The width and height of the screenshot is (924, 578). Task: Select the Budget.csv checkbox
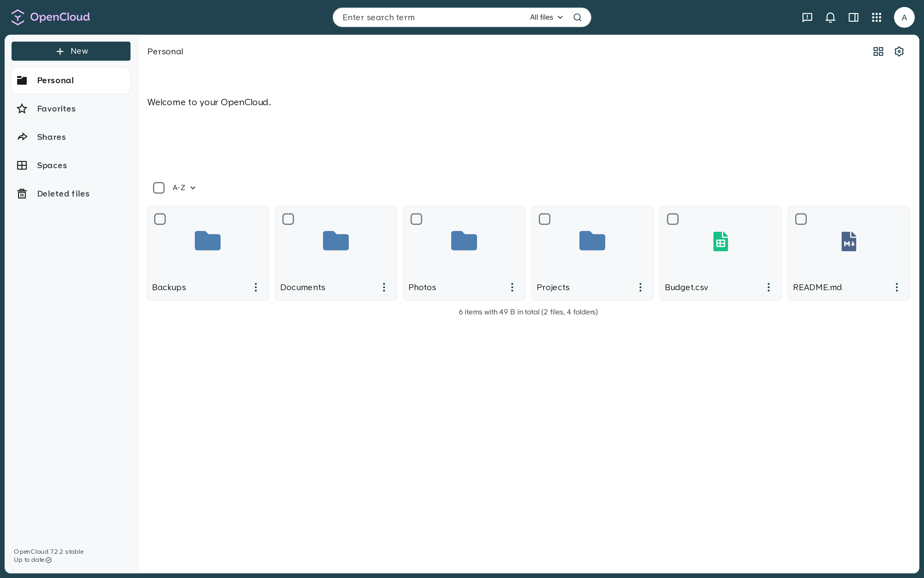click(x=673, y=219)
